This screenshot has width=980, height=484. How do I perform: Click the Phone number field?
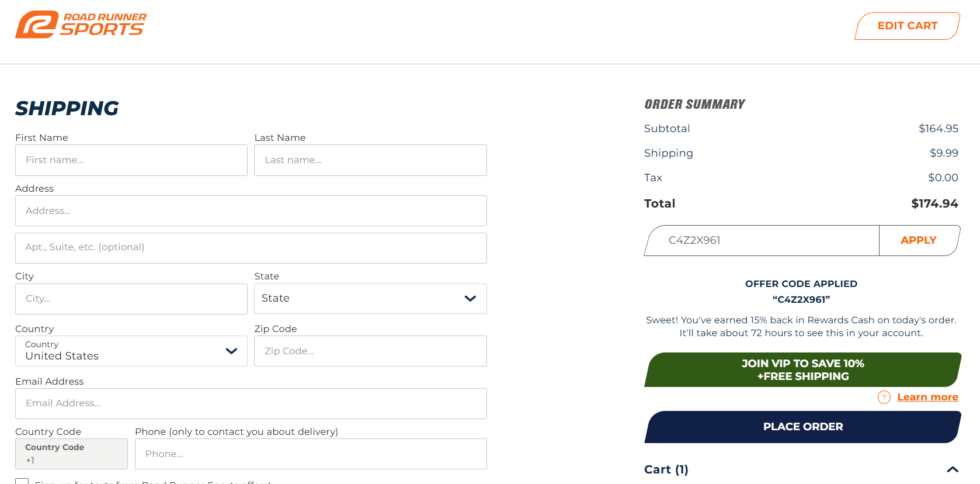[311, 454]
